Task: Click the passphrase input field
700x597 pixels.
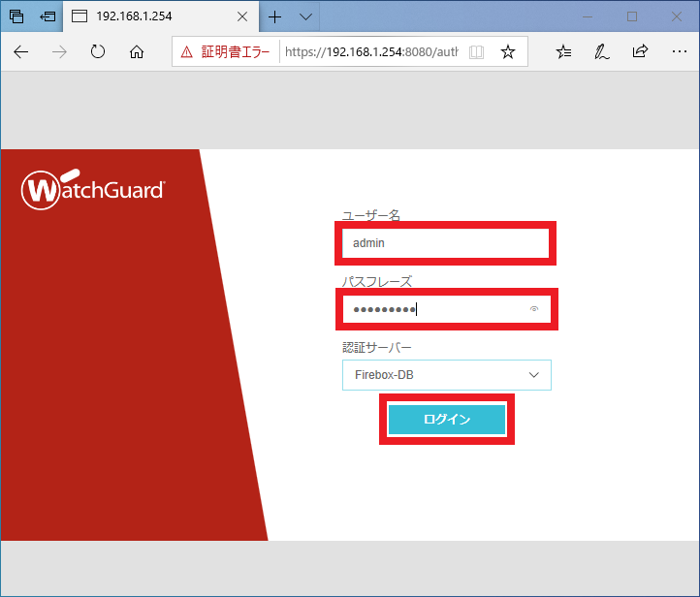Action: pyautogui.click(x=446, y=309)
